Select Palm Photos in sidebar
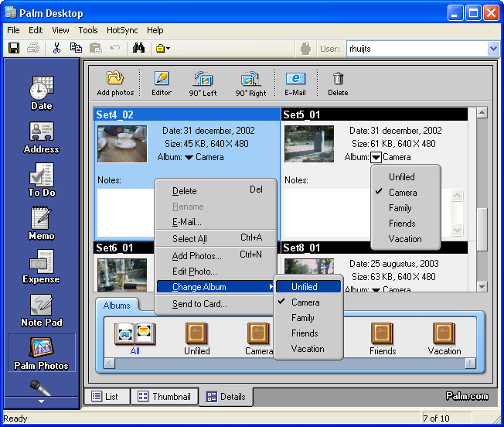Viewport: 504px width, 427px height. (42, 353)
